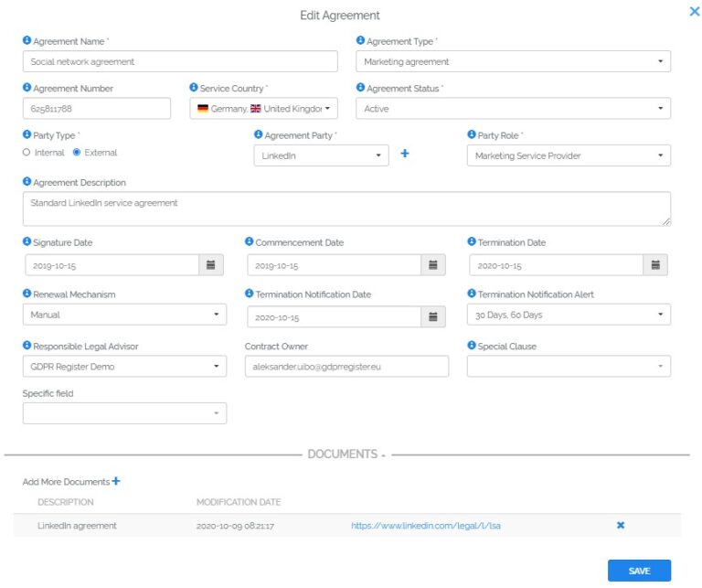
Task: Select the Internal party type radio
Action: [x=27, y=153]
